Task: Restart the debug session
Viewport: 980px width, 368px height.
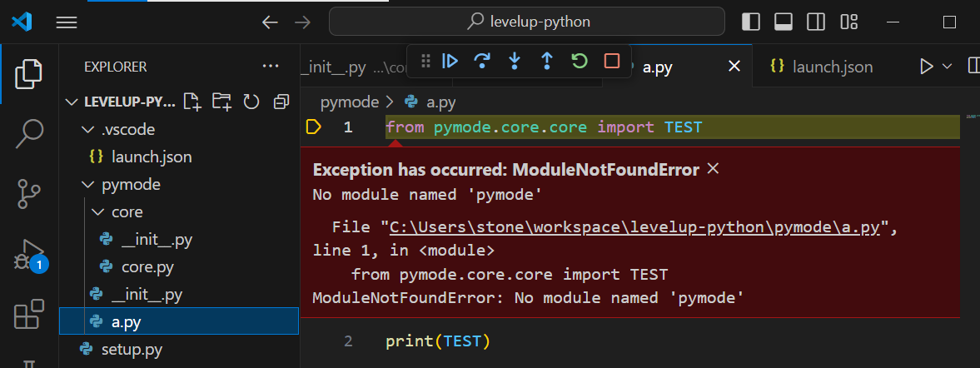Action: click(580, 62)
